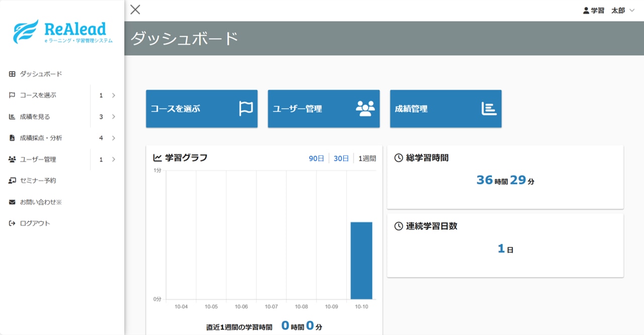Expand the ユーザー管理 sidebar chevron
Viewport: 644px width, 335px height.
click(x=114, y=160)
